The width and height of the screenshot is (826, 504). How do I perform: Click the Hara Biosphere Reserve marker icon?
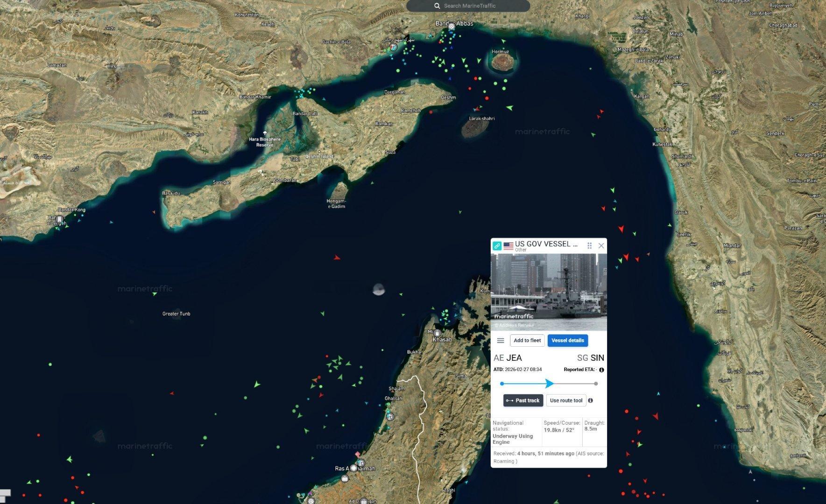click(x=265, y=133)
